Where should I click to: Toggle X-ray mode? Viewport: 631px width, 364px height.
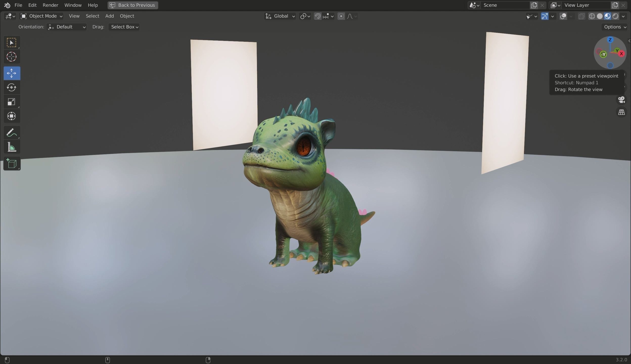(x=581, y=16)
